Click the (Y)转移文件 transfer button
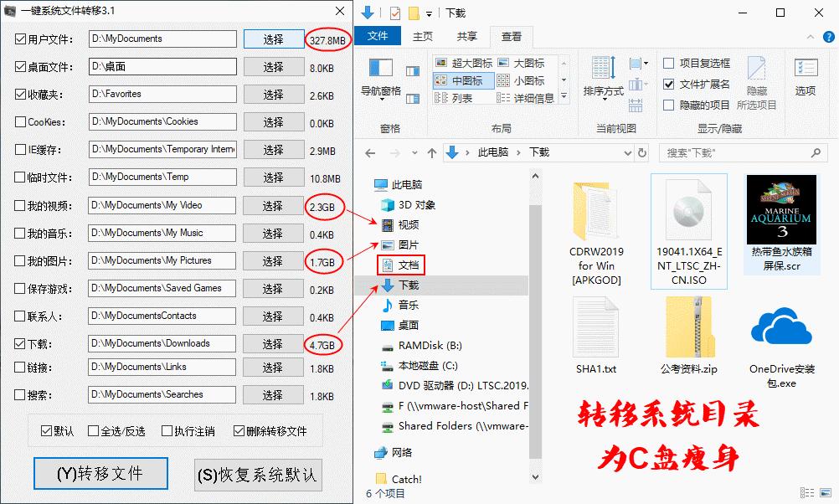839x504 pixels. (100, 474)
